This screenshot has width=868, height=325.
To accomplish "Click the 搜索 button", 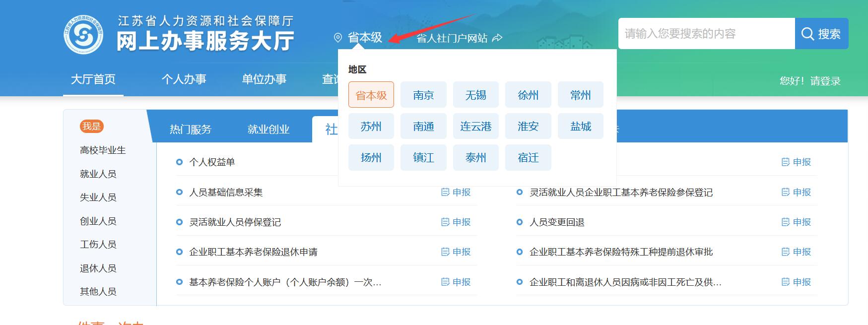I will tap(822, 34).
